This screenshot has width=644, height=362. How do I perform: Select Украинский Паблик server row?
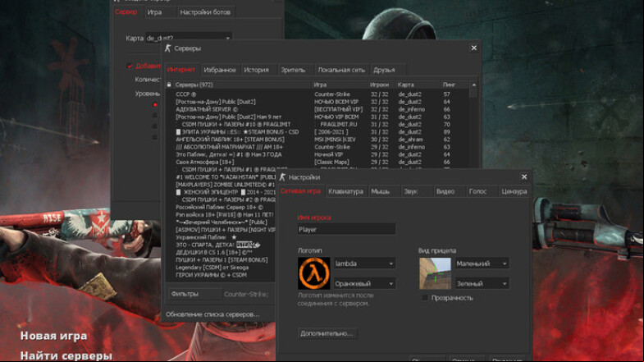(x=221, y=237)
